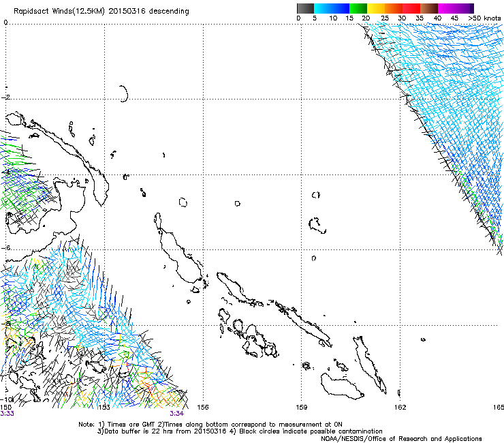Click the latitude label 0 at top left
Viewport: 504px width, 443px height.
5,22
